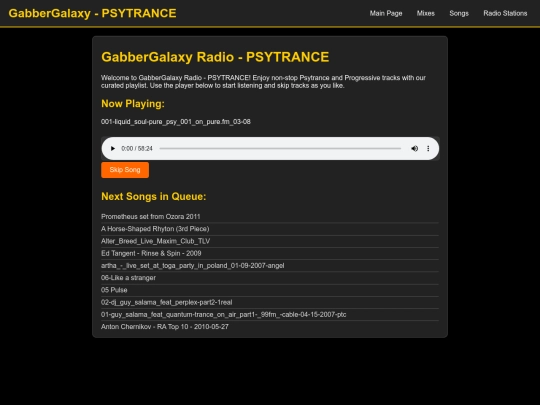
Task: Click the audio progress seek bar
Action: pos(280,148)
